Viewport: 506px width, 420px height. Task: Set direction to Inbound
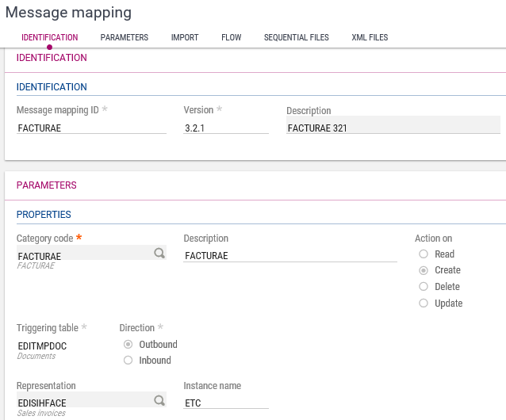(128, 361)
